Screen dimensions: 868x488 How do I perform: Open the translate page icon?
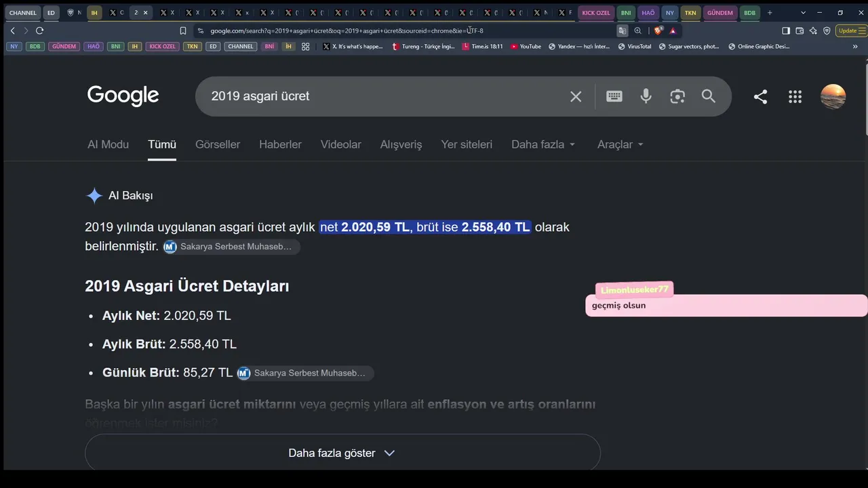(x=623, y=30)
